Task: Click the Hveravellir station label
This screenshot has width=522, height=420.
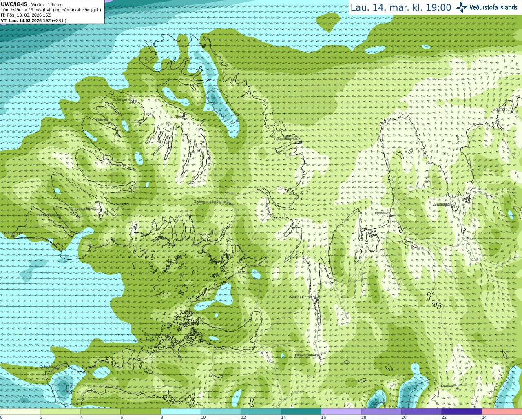Action: [x=448, y=386]
